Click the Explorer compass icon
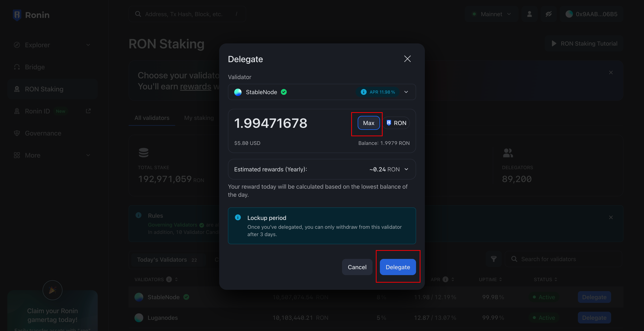644x331 pixels. (x=17, y=45)
